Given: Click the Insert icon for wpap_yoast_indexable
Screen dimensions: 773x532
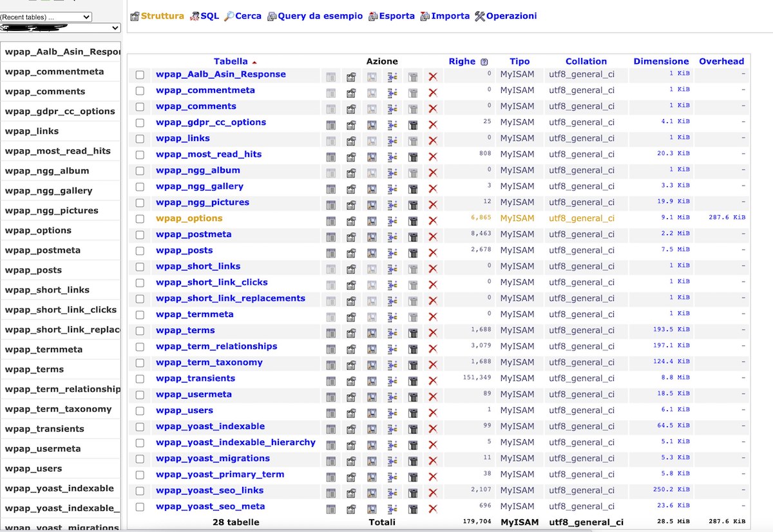Looking at the screenshot, I should click(x=392, y=429).
